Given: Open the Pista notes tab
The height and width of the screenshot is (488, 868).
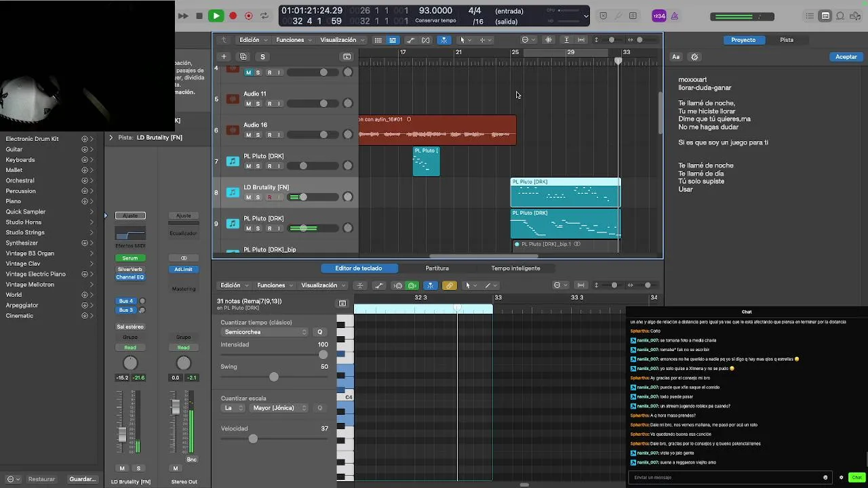Looking at the screenshot, I should pyautogui.click(x=787, y=40).
